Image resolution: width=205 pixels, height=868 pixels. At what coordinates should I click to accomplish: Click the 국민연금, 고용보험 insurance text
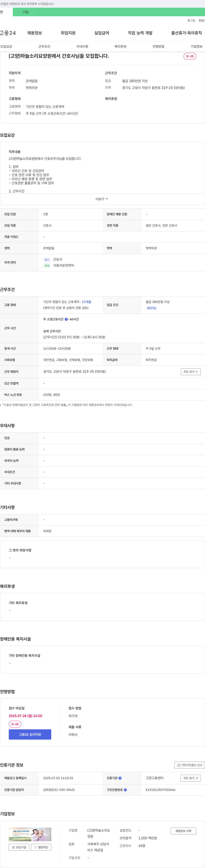[x=68, y=360]
